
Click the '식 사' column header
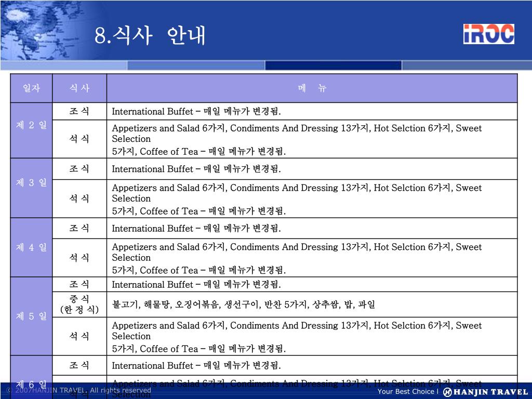79,88
